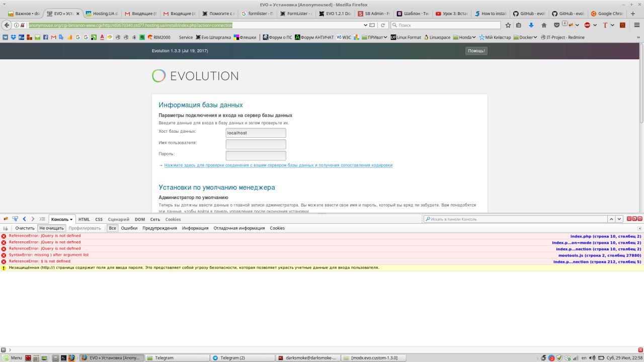Viewport: 644px width, 362px height.
Task: Click the Firebug inspect element icon
Action: pyautogui.click(x=15, y=219)
